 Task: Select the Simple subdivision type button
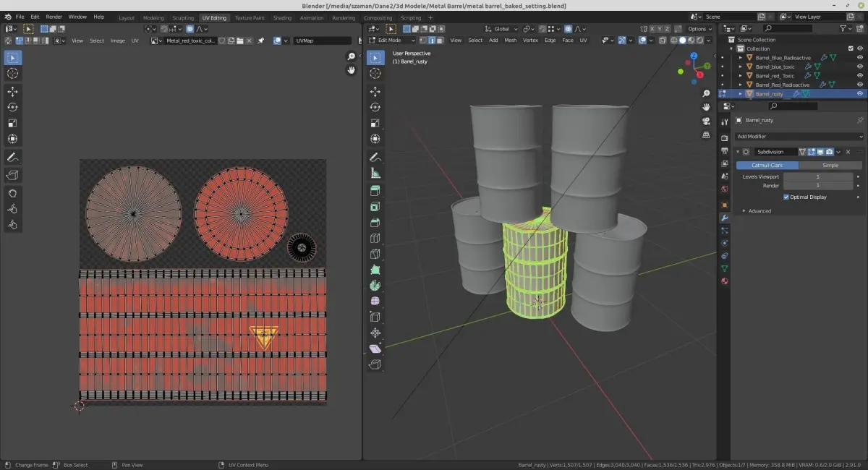pyautogui.click(x=830, y=166)
